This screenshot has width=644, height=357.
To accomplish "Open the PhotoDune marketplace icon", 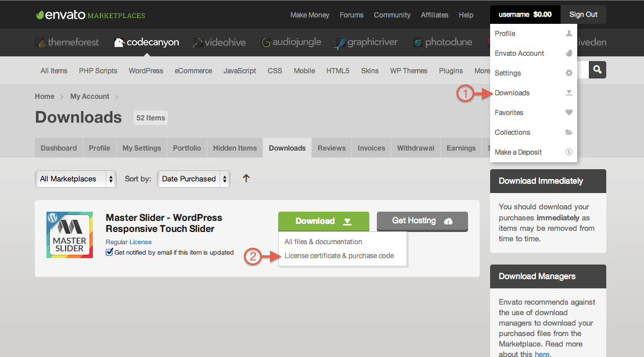I will (x=416, y=42).
